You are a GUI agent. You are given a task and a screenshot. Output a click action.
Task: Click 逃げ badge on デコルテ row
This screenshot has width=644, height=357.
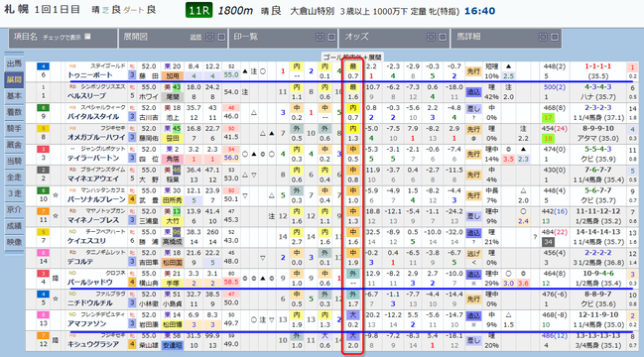[x=473, y=254]
